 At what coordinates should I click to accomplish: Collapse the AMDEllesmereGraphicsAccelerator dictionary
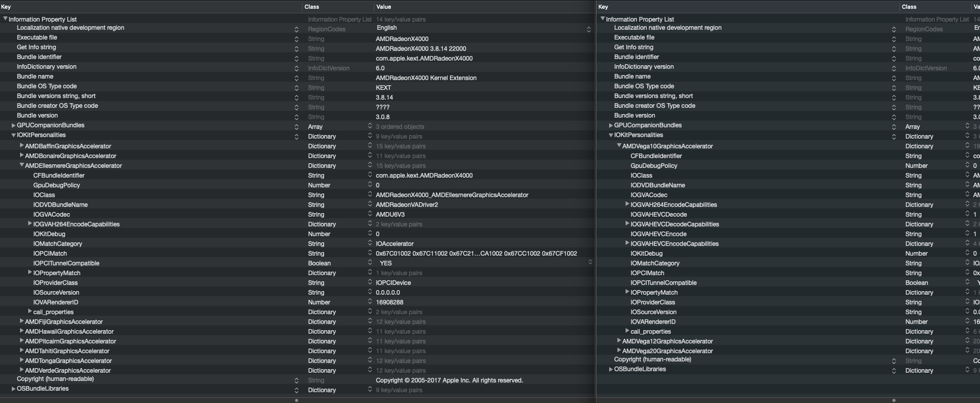tap(22, 165)
